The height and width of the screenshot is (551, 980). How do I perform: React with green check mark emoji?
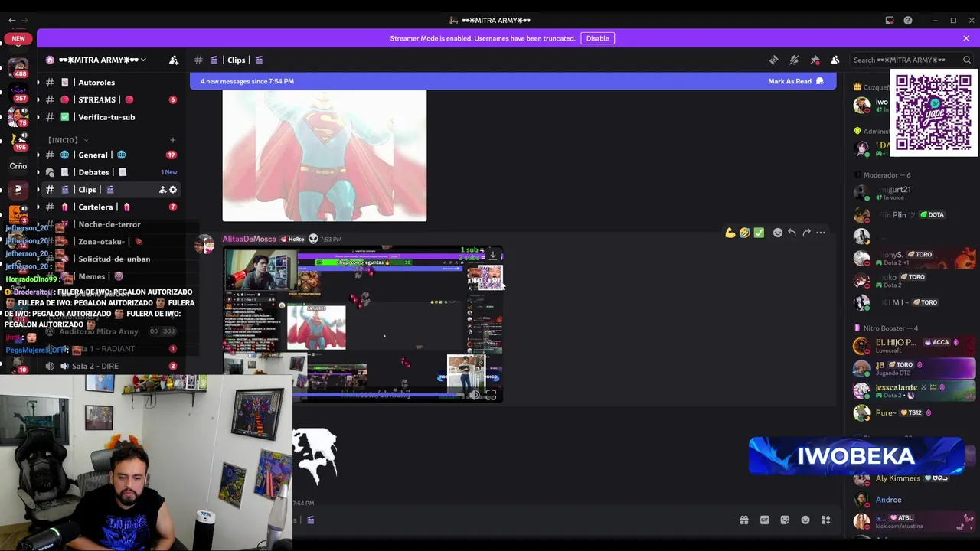759,233
